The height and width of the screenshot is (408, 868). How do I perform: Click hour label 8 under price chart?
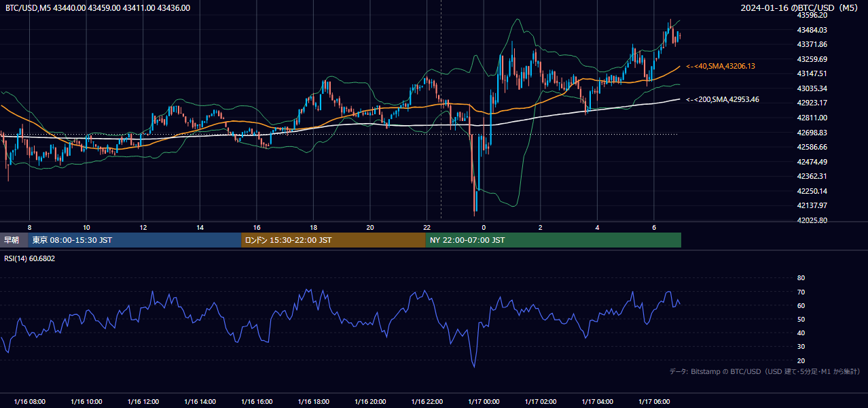click(29, 227)
